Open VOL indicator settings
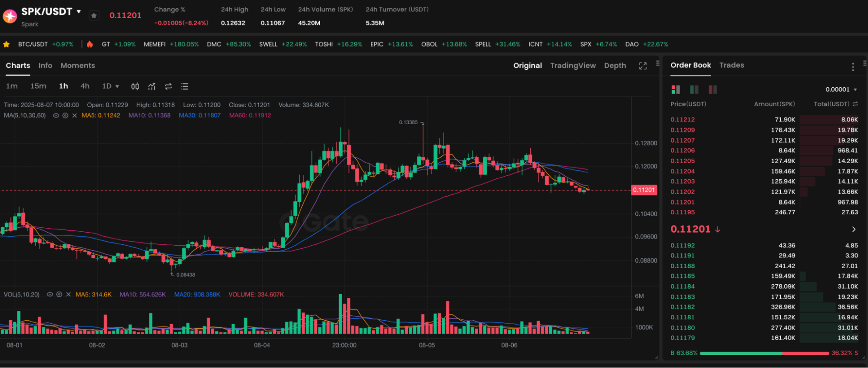Viewport: 868px width, 368px height. pos(59,294)
